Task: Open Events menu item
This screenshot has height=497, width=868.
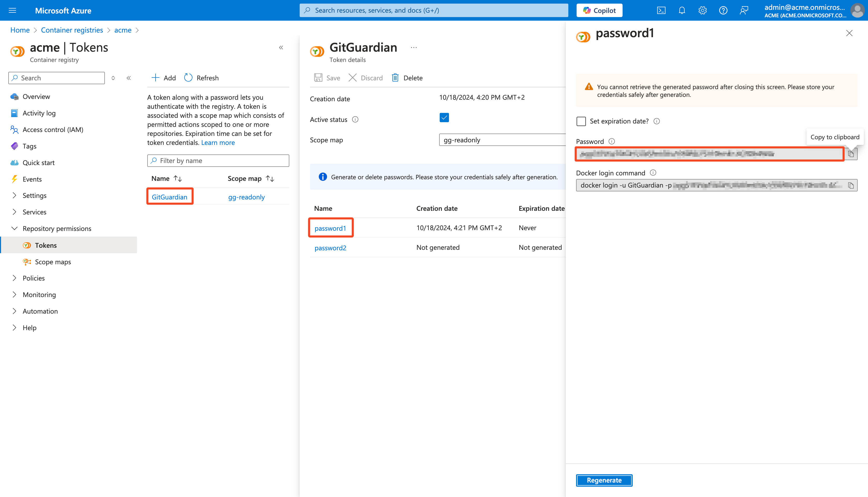Action: coord(32,179)
